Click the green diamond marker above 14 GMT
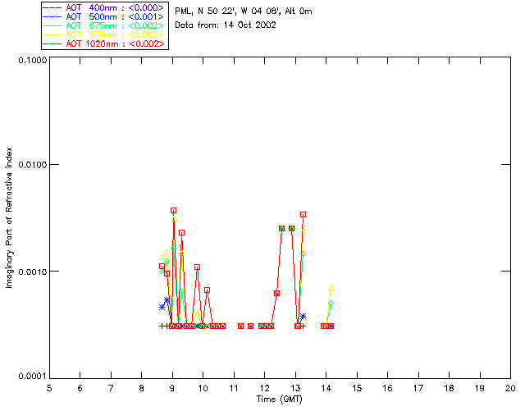525x420 pixels. pyautogui.click(x=331, y=304)
